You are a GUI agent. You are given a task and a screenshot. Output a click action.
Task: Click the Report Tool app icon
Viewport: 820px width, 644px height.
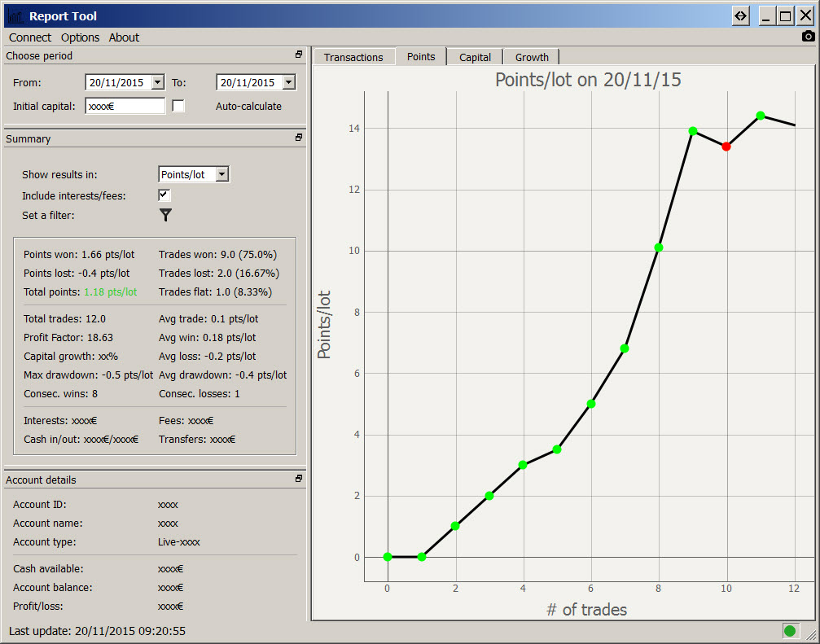click(x=15, y=15)
